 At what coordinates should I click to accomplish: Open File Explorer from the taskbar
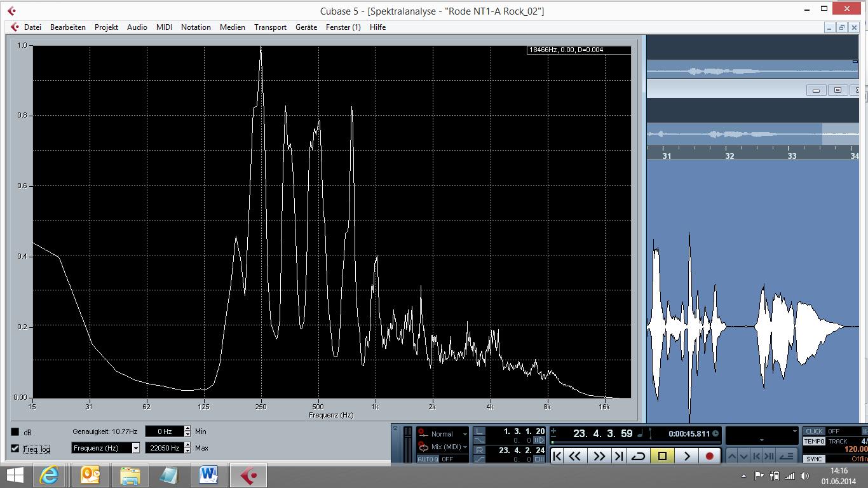click(130, 475)
